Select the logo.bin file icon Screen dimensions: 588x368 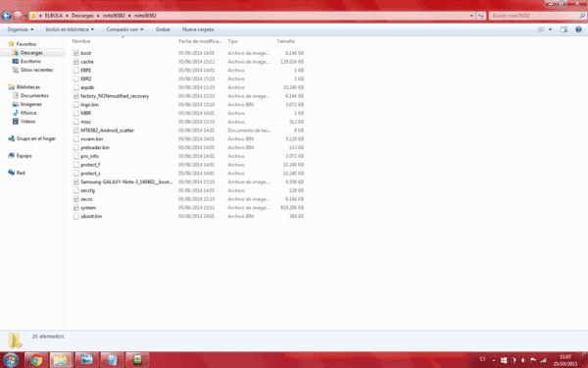[x=75, y=105]
